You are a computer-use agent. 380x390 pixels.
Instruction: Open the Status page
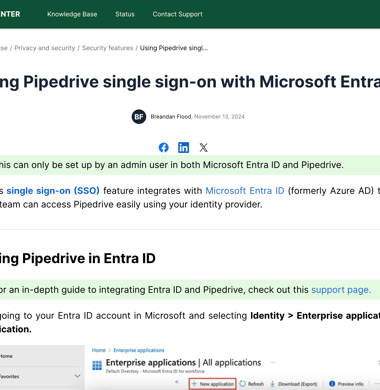[x=125, y=14]
